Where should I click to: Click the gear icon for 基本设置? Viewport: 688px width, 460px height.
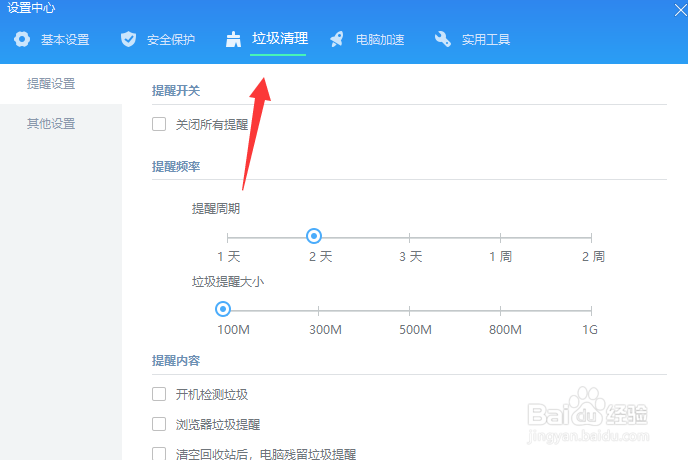tap(22, 39)
